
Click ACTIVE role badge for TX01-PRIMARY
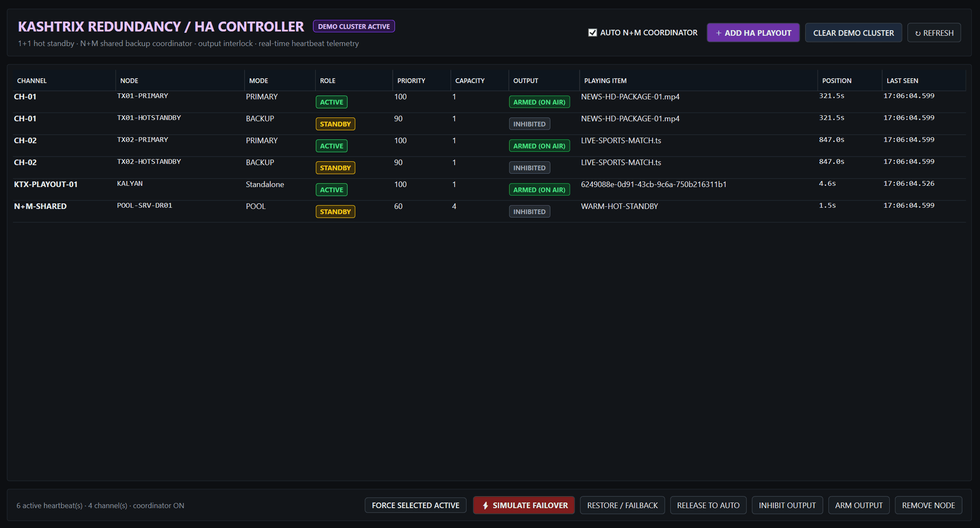(331, 102)
